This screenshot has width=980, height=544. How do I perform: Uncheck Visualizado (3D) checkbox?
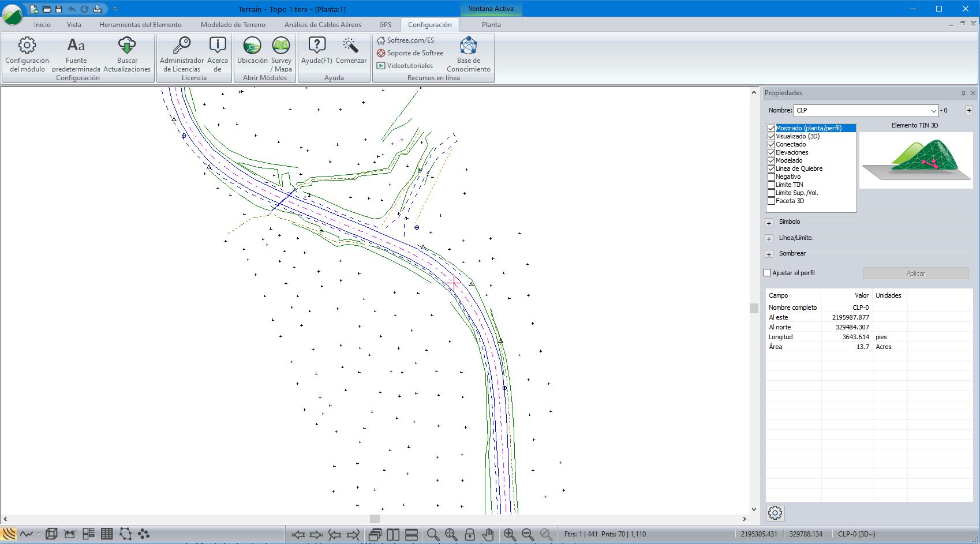pos(771,136)
